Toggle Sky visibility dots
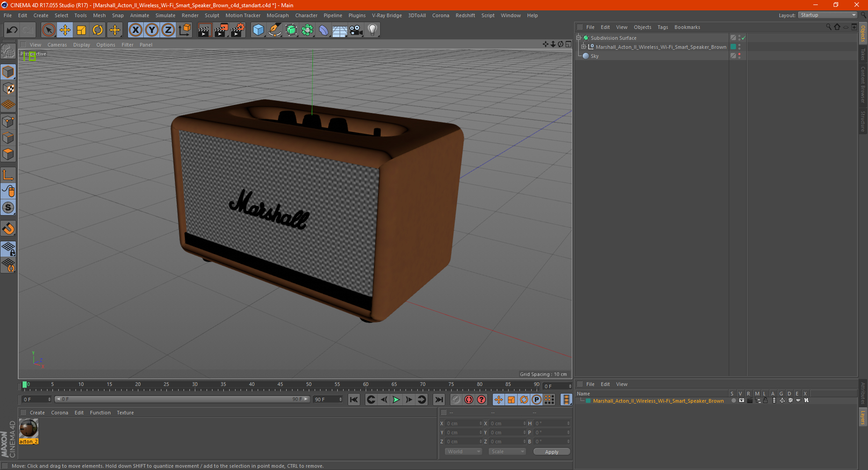 tap(739, 56)
